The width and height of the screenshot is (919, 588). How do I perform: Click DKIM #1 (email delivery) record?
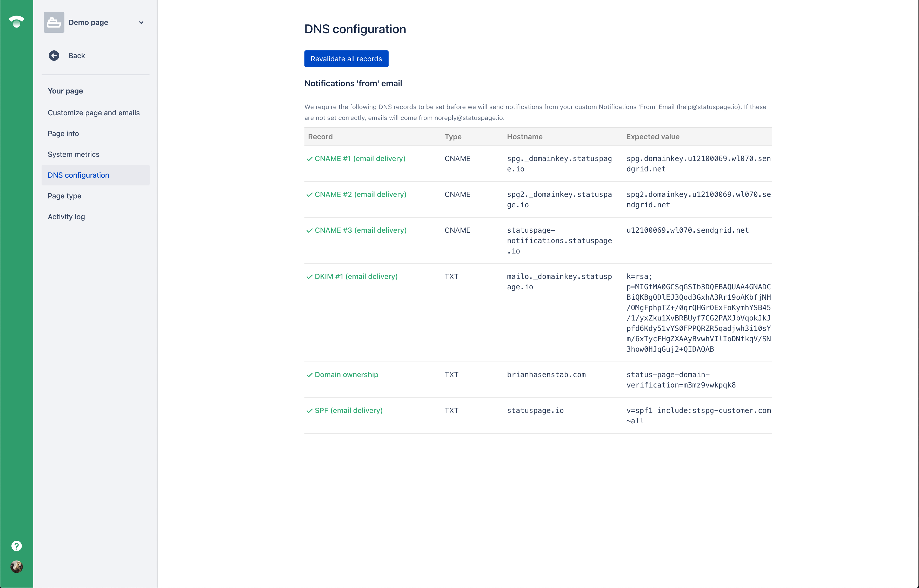pyautogui.click(x=356, y=276)
